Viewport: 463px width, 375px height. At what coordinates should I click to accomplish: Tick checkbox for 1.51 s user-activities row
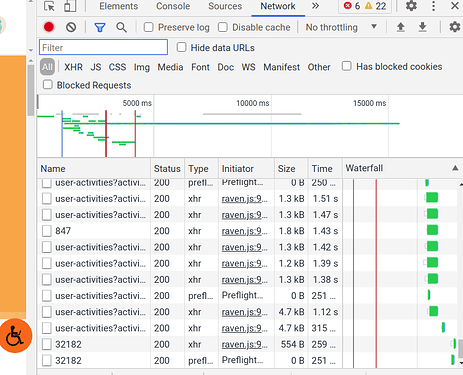pos(47,198)
